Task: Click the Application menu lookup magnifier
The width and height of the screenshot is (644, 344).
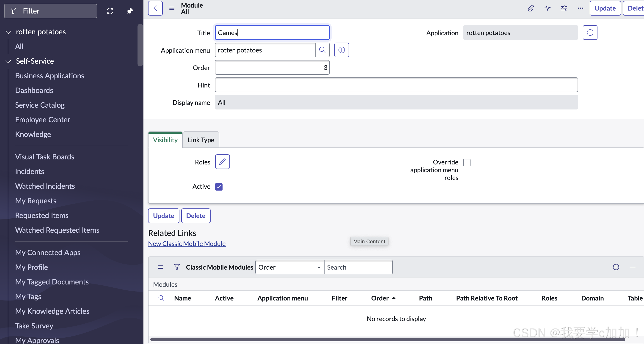Action: [322, 50]
